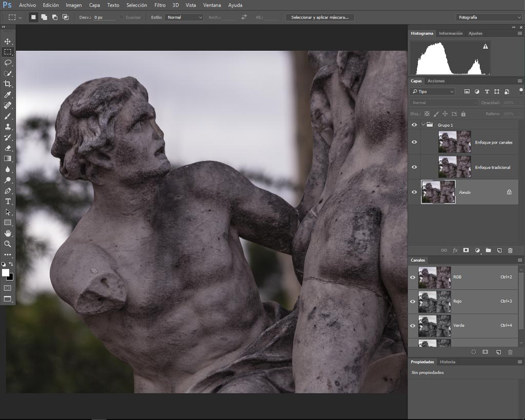The height and width of the screenshot is (420, 525).
Task: Switch to the Historia tab
Action: click(447, 362)
